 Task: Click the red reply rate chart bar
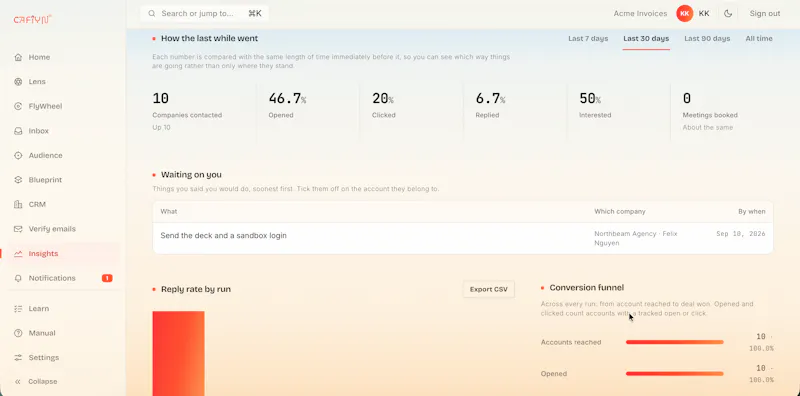coord(179,353)
